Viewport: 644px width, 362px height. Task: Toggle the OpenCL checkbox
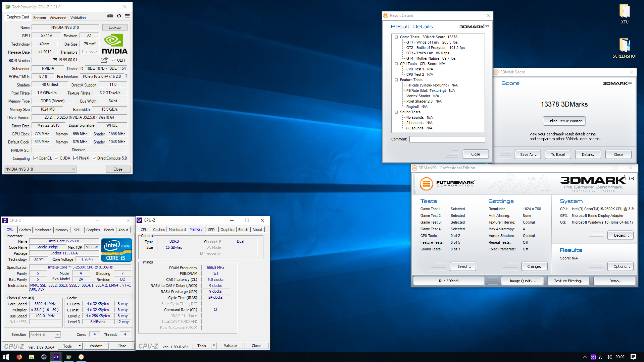(36, 158)
